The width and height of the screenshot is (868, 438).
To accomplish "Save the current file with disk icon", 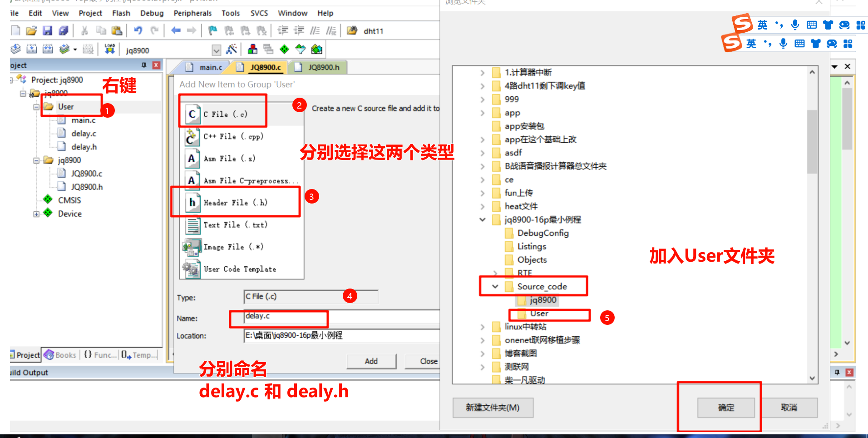I will [47, 30].
